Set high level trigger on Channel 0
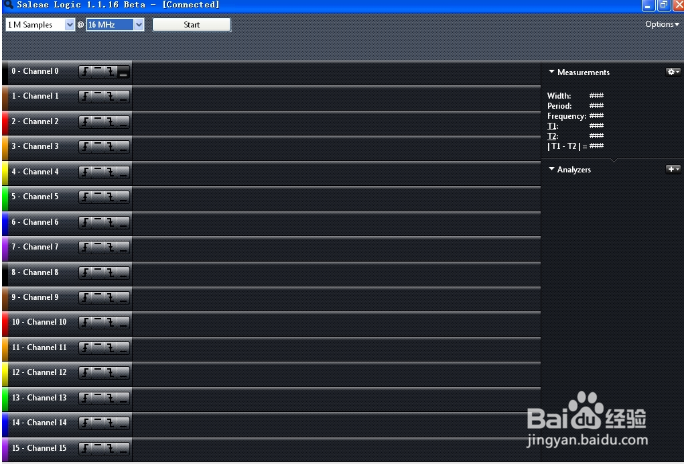Image resolution: width=687 pixels, height=464 pixels. [x=98, y=71]
